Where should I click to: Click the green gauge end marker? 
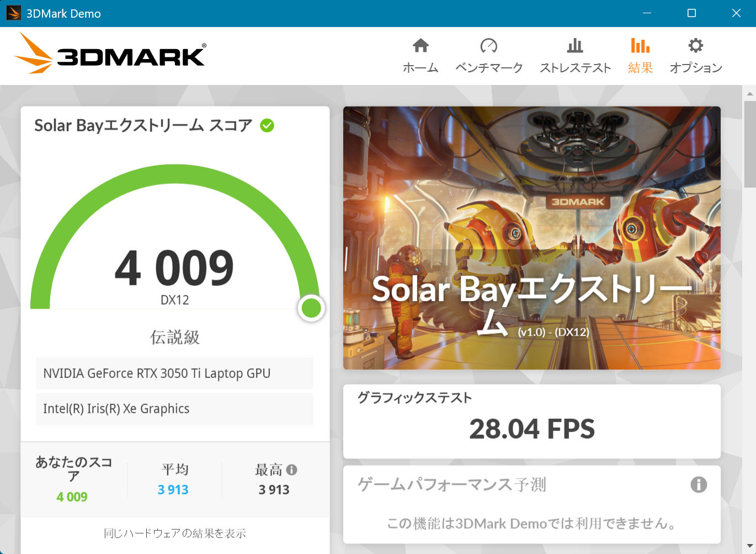(x=311, y=308)
